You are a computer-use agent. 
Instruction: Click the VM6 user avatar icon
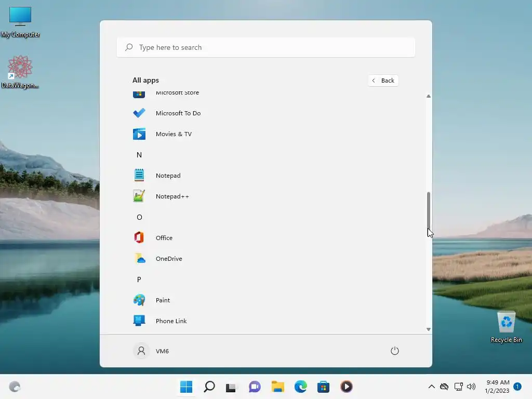coord(141,351)
